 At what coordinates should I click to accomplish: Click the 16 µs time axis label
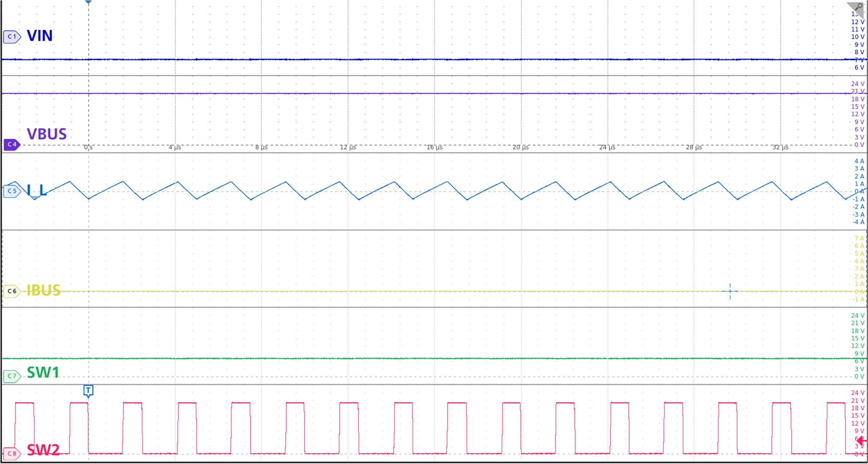pos(434,147)
